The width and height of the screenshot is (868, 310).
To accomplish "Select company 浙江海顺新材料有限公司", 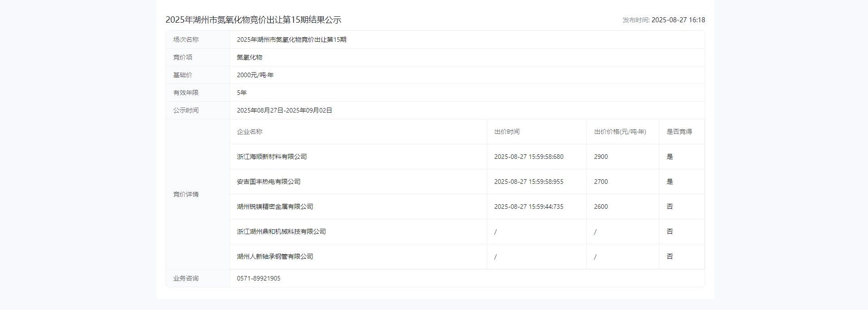I will [272, 157].
